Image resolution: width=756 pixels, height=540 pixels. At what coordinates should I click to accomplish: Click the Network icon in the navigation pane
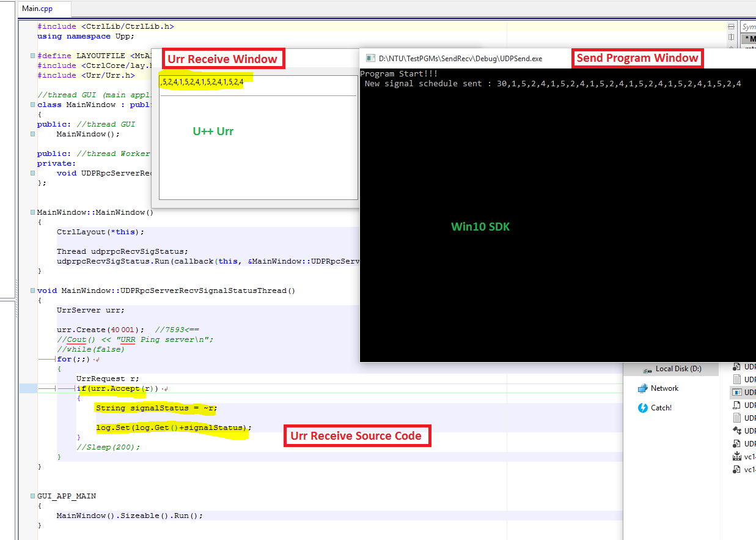pos(642,388)
